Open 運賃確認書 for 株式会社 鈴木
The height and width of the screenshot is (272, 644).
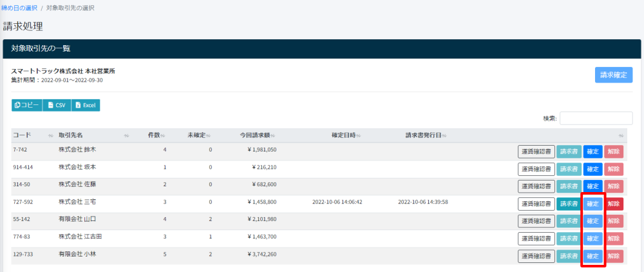click(535, 151)
